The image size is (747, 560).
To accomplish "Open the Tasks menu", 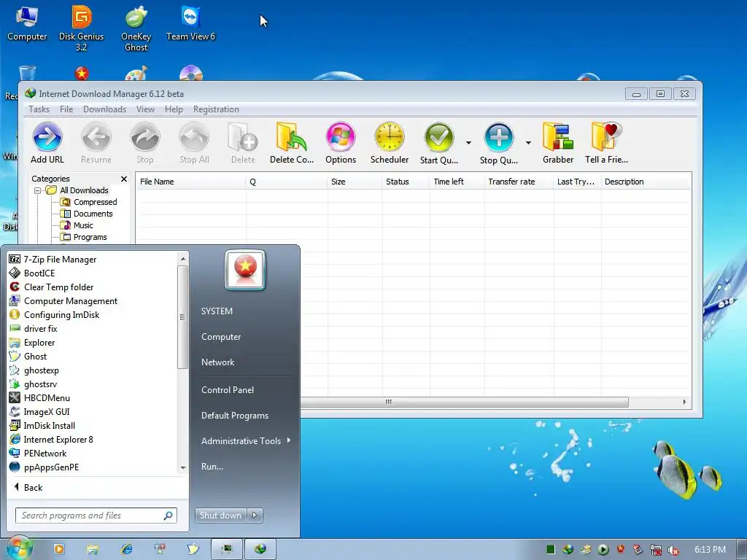I will point(39,109).
